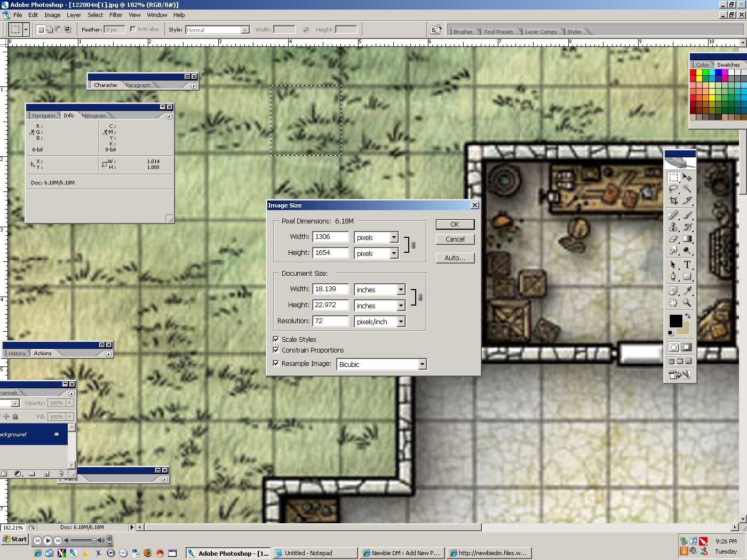This screenshot has width=747, height=560.
Task: Open the width units dropdown showing pixels
Action: pos(393,237)
